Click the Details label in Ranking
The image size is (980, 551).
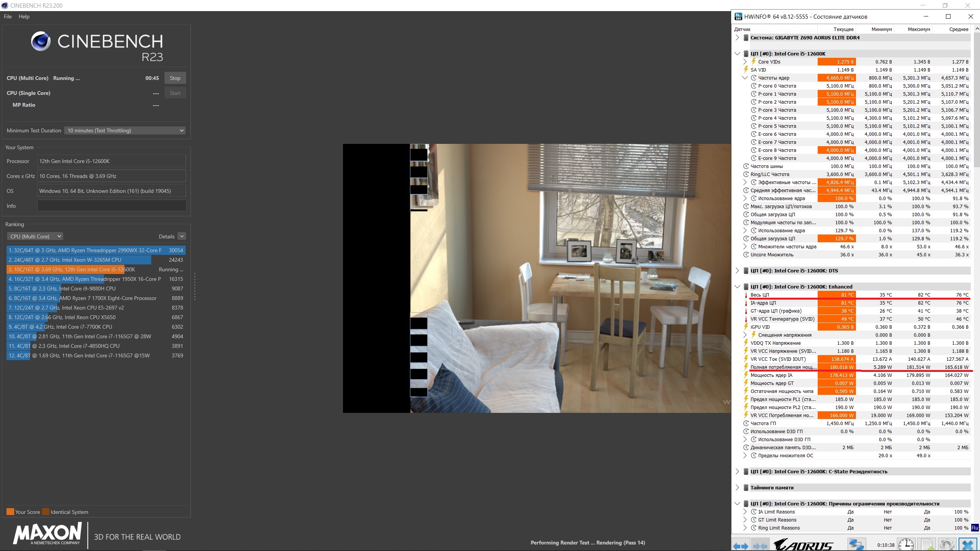coord(167,236)
